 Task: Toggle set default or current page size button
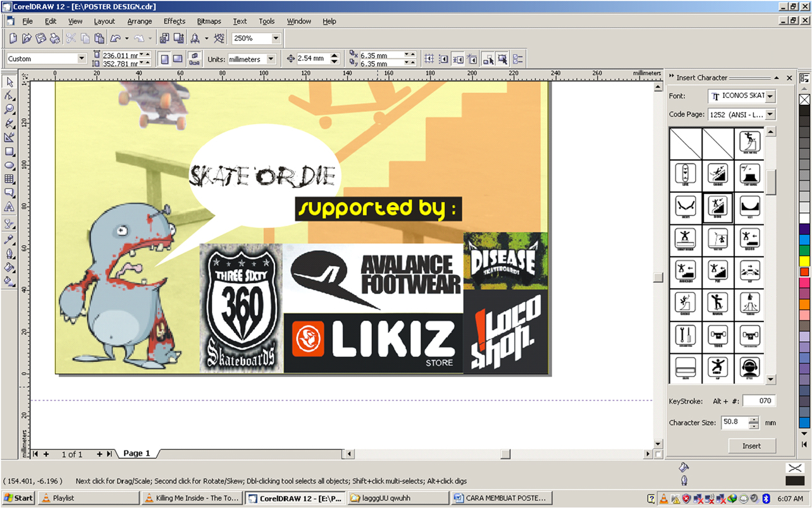[195, 59]
